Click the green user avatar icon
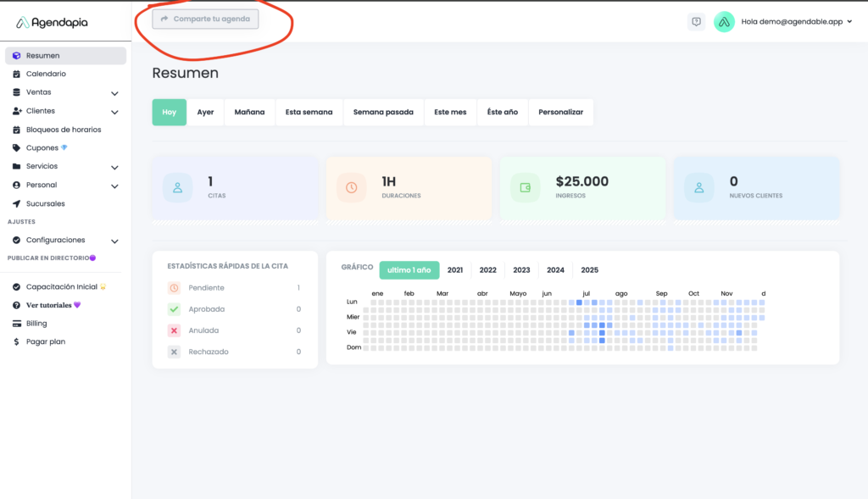The height and width of the screenshot is (499, 868). coord(724,22)
